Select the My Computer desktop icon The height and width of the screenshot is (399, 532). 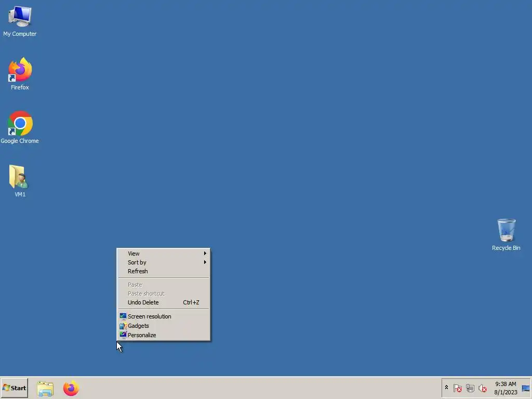(20, 21)
